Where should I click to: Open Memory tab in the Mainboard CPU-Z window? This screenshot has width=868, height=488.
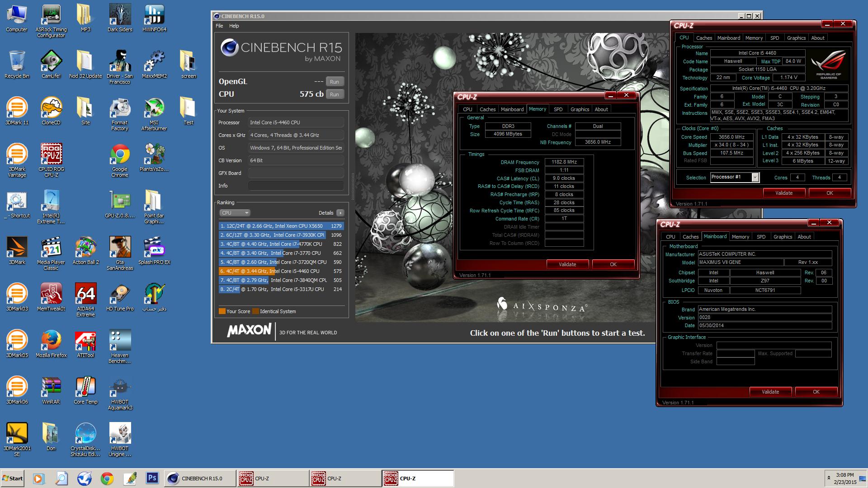tap(741, 237)
